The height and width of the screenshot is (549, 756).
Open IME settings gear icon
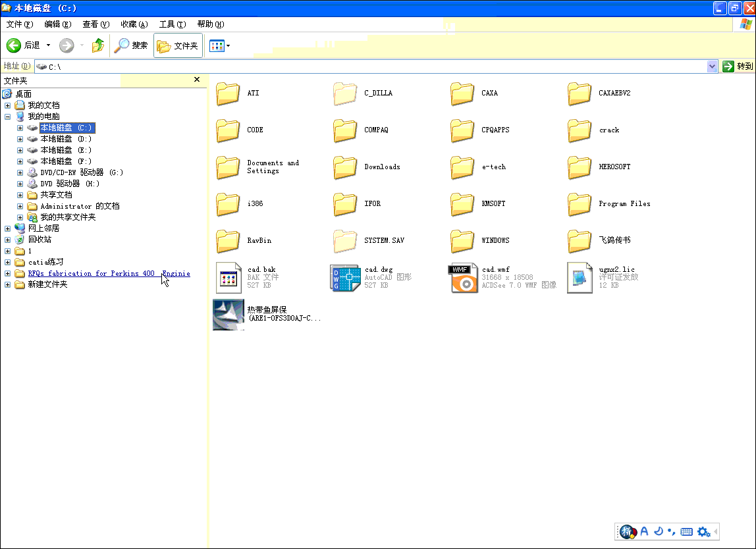(703, 532)
